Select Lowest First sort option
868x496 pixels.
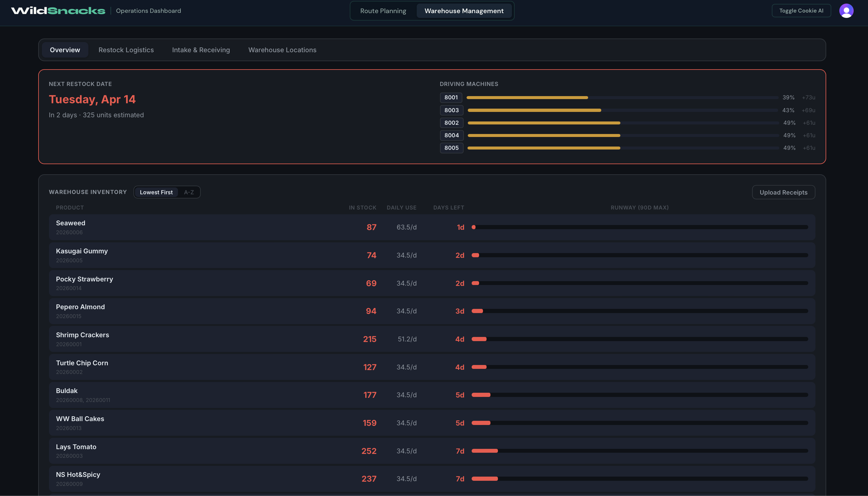coord(156,192)
